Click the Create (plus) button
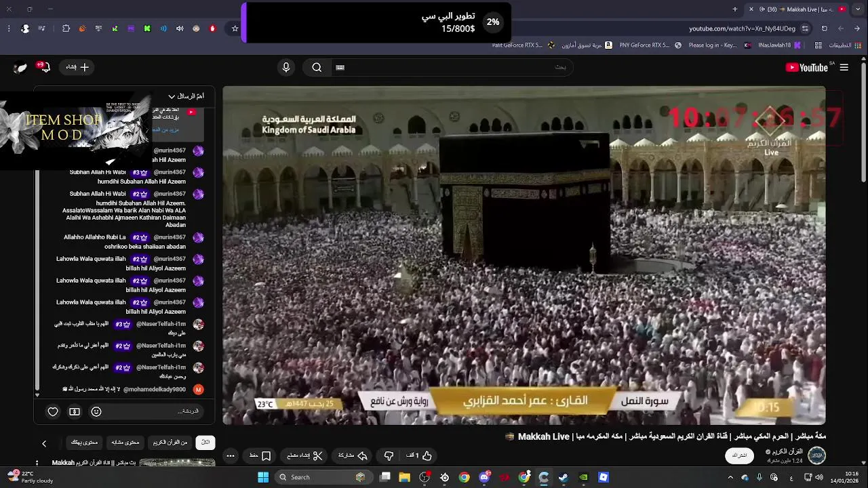Screen dimensions: 868x488 77,67
